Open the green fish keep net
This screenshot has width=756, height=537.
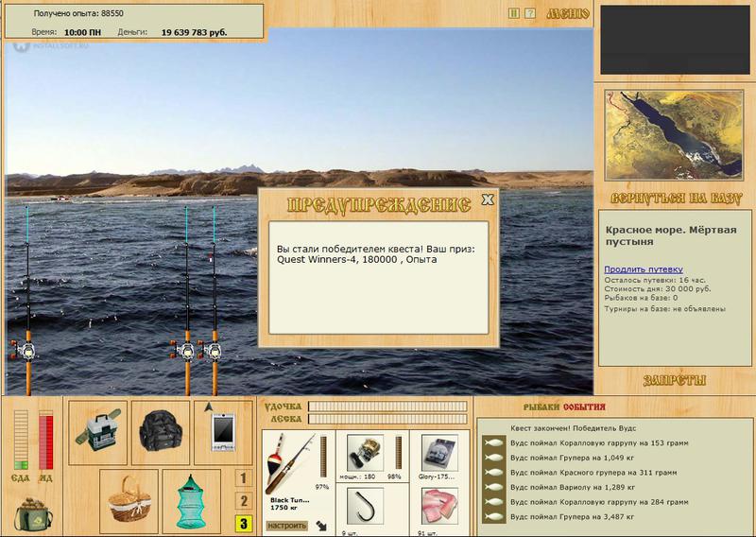coord(192,500)
